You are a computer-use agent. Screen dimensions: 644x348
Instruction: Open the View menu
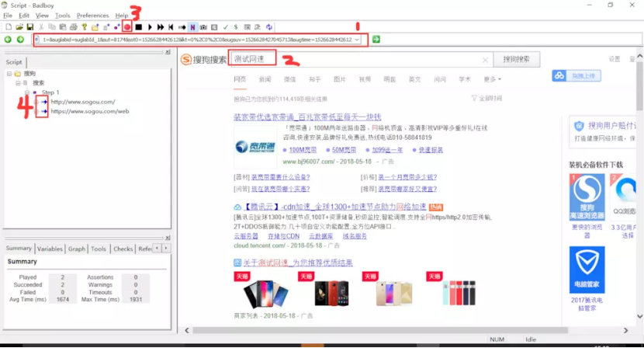42,16
